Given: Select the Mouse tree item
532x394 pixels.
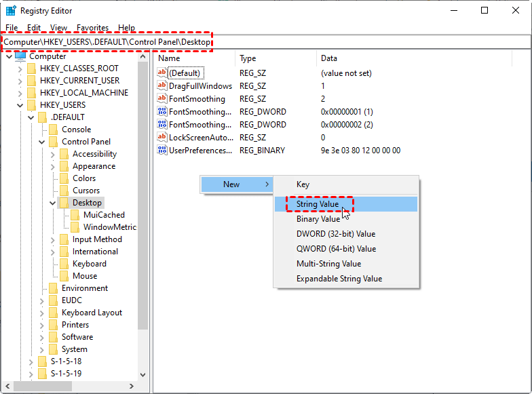Looking at the screenshot, I should click(85, 276).
